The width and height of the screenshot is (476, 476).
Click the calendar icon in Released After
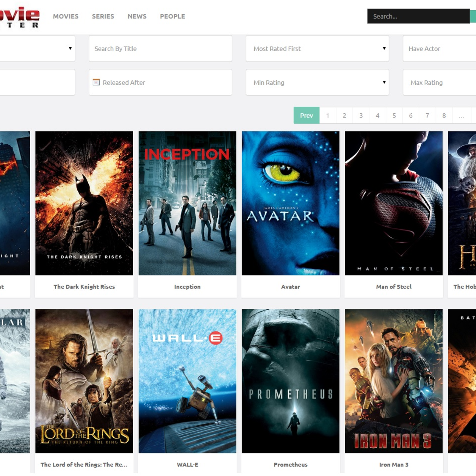pyautogui.click(x=96, y=82)
